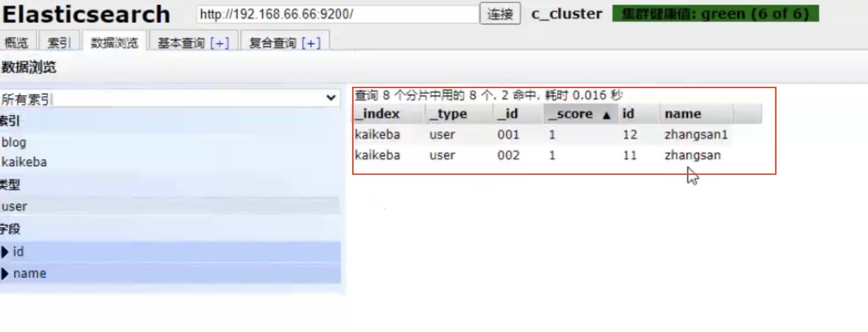The height and width of the screenshot is (332, 868).
Task: Sort by the _type column header
Action: coord(459,114)
